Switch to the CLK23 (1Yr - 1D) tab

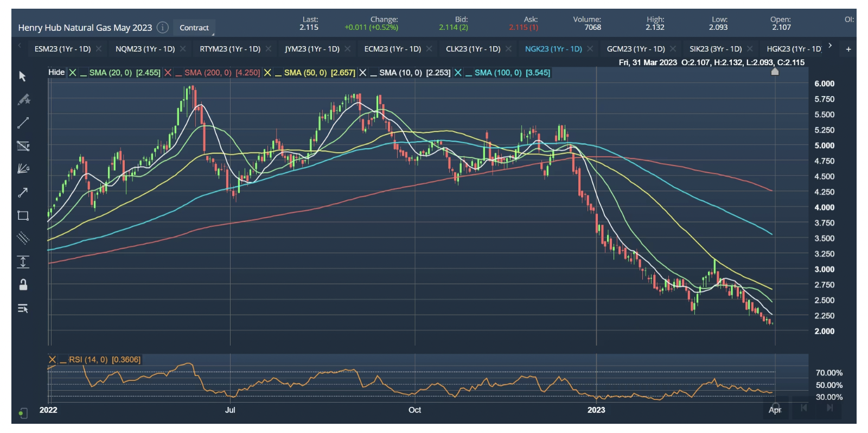tap(473, 49)
